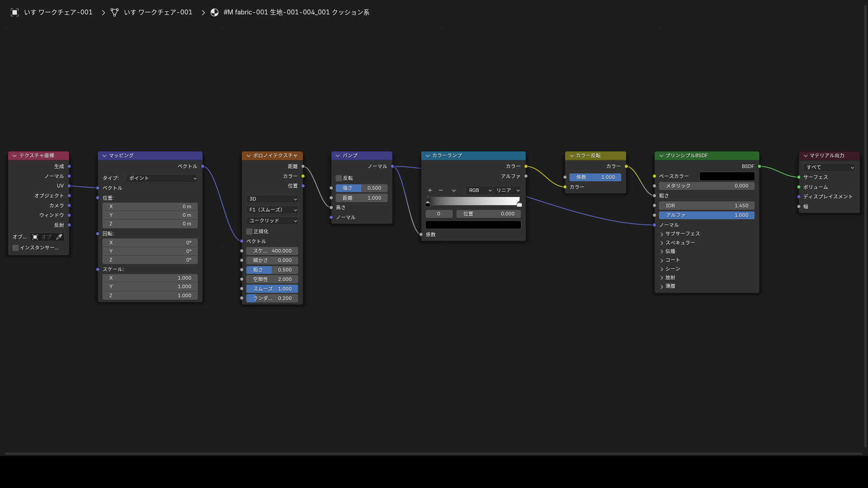Click the Voronoi スケール 400.000 field
Image resolution: width=868 pixels, height=488 pixels.
(272, 251)
